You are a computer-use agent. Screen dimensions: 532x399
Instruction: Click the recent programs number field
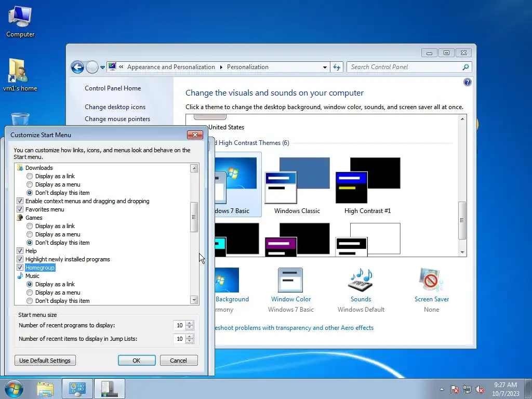(179, 325)
